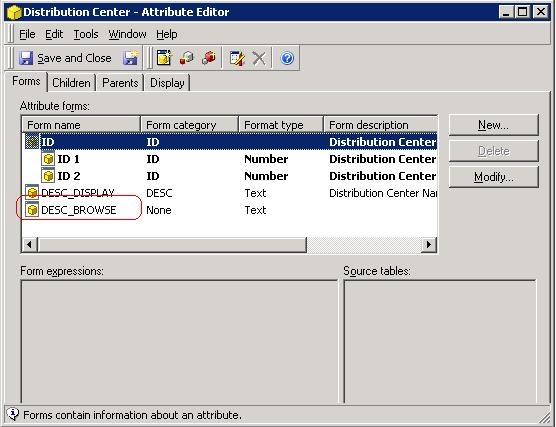This screenshot has width=556, height=427.
Task: Click the status bar information icon
Action: point(13,414)
